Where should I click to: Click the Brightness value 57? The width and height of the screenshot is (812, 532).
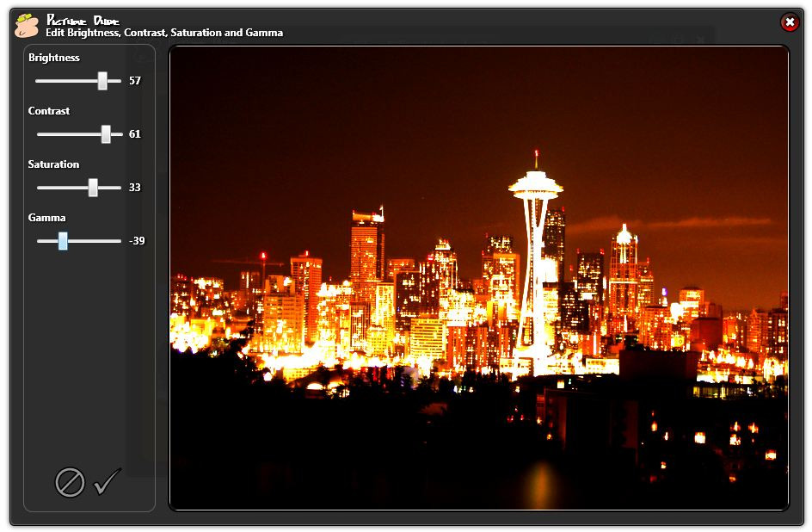[135, 81]
